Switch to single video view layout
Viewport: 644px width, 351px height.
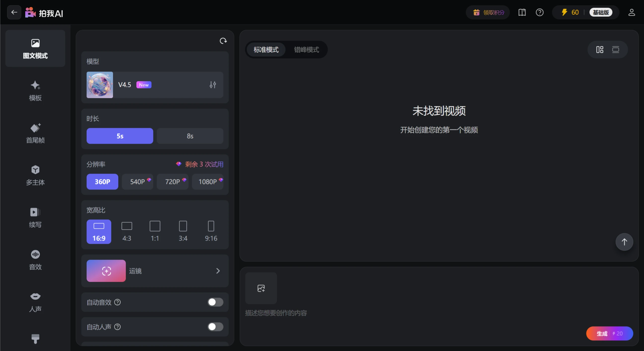click(x=616, y=49)
